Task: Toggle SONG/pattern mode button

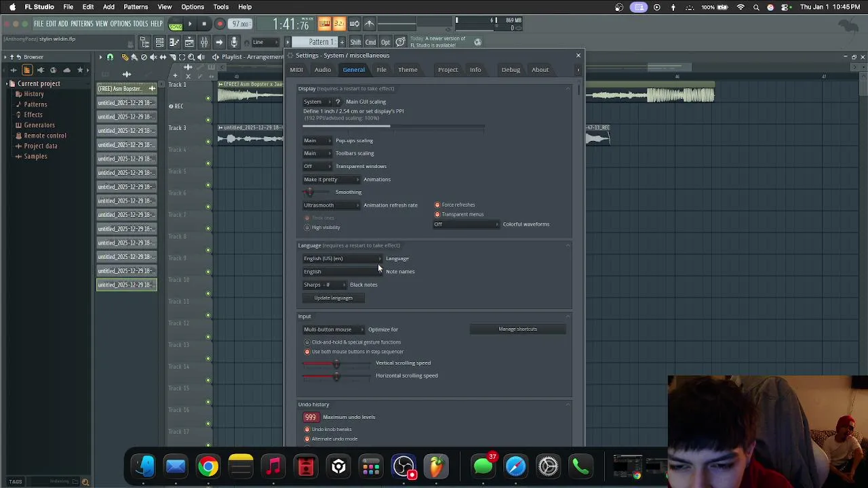Action: (176, 25)
